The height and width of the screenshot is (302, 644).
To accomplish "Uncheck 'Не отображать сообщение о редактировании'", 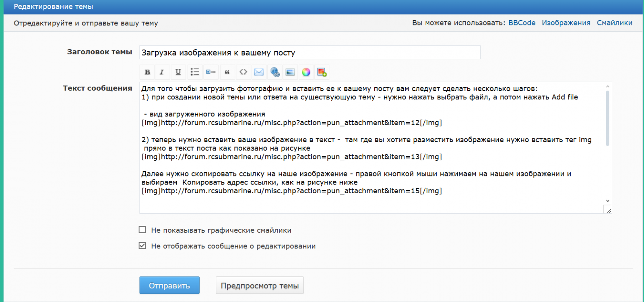I will [x=142, y=246].
